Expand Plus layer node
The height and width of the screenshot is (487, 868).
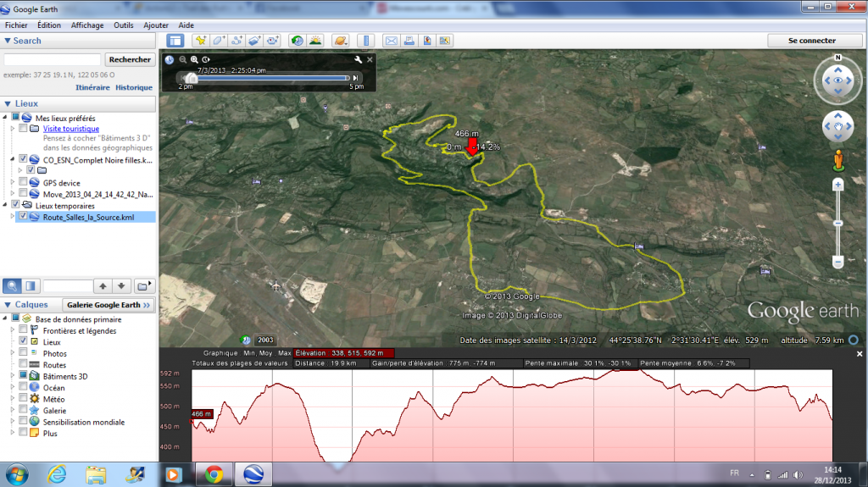pyautogui.click(x=13, y=433)
